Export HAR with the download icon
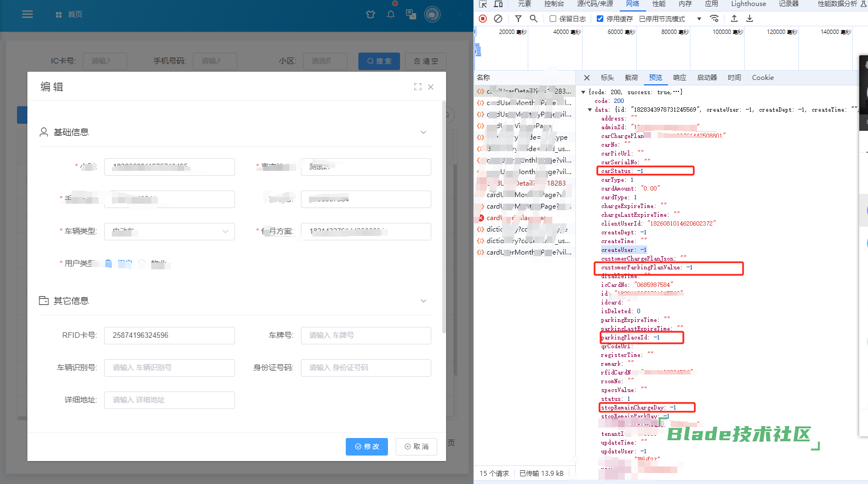The width and height of the screenshot is (868, 484). click(x=750, y=19)
